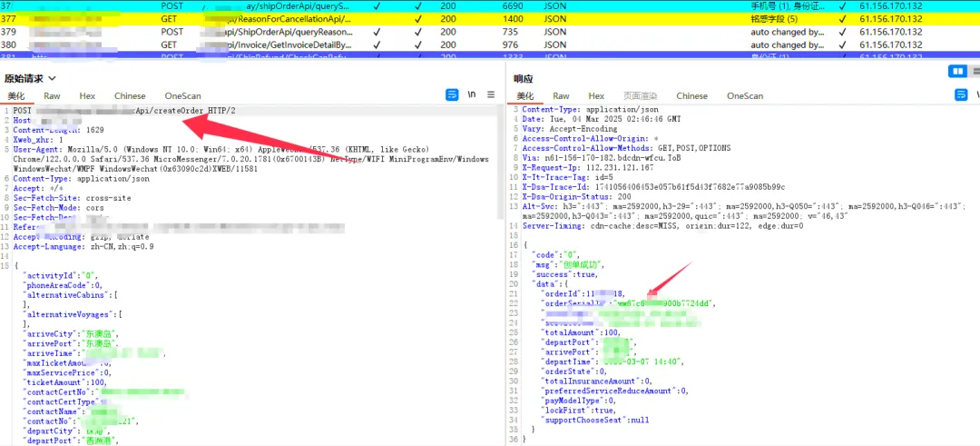This screenshot has height=446, width=980.
Task: Toggle word wrap icon in response pane
Action: click(961, 95)
